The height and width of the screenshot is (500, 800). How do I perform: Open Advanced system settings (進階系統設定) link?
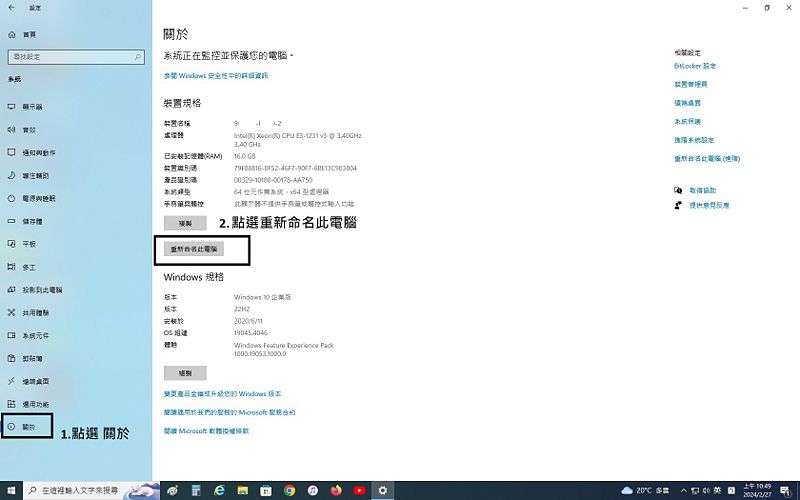(x=694, y=140)
